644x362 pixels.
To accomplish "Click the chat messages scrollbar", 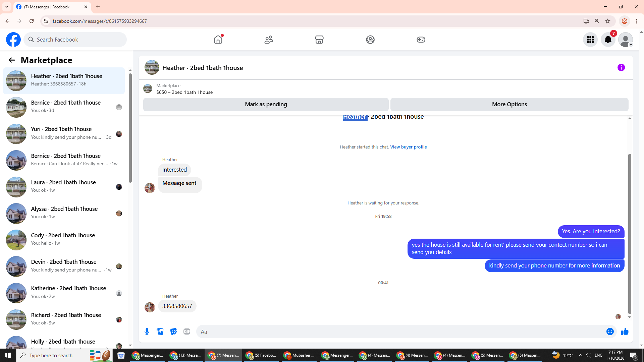I will [630, 234].
